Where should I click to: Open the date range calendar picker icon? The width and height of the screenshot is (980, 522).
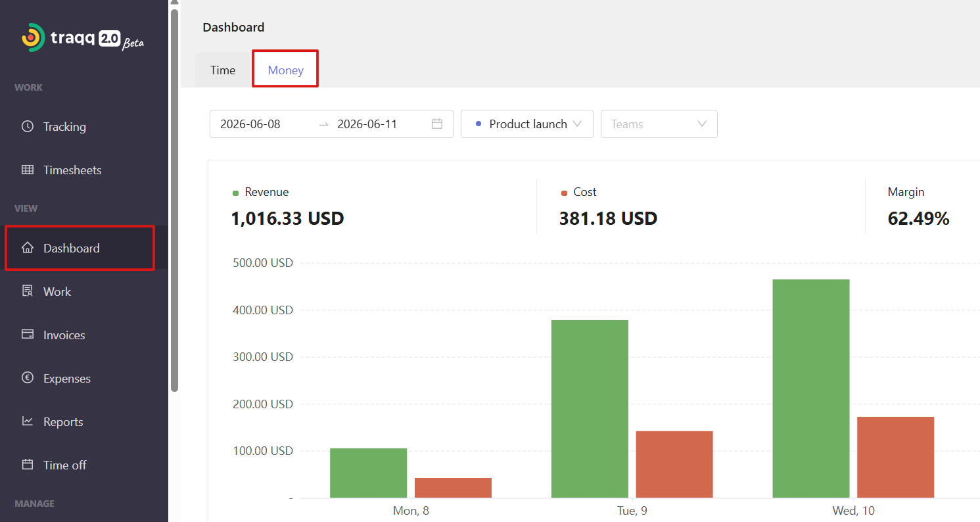[x=437, y=124]
